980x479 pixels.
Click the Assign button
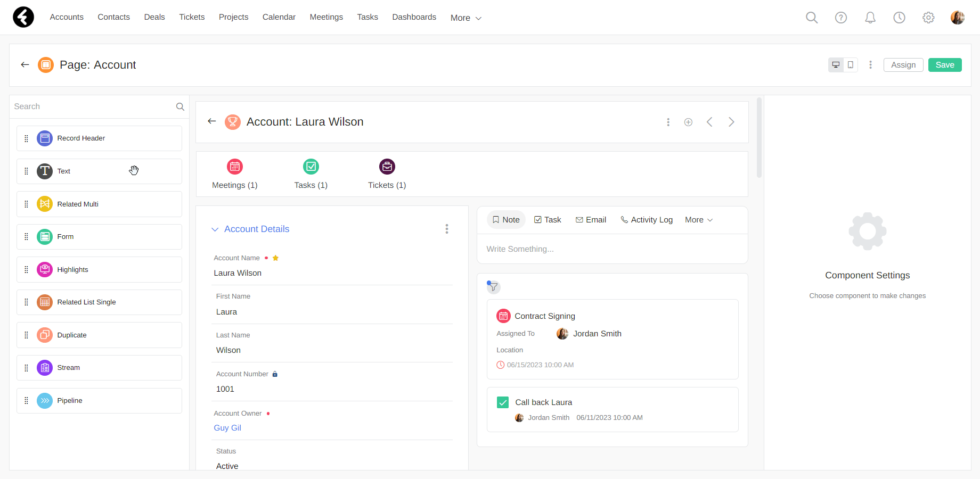point(903,65)
